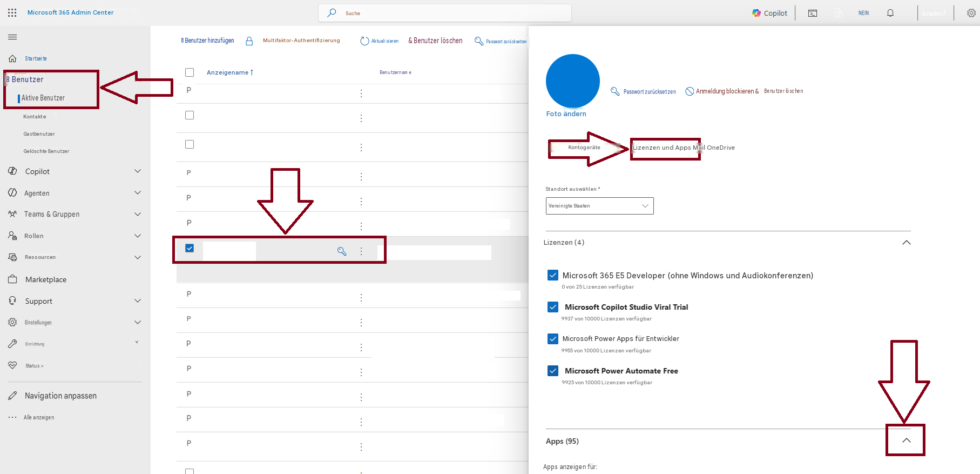
Task: Collapse the Apps (95) section chevron
Action: (x=907, y=440)
